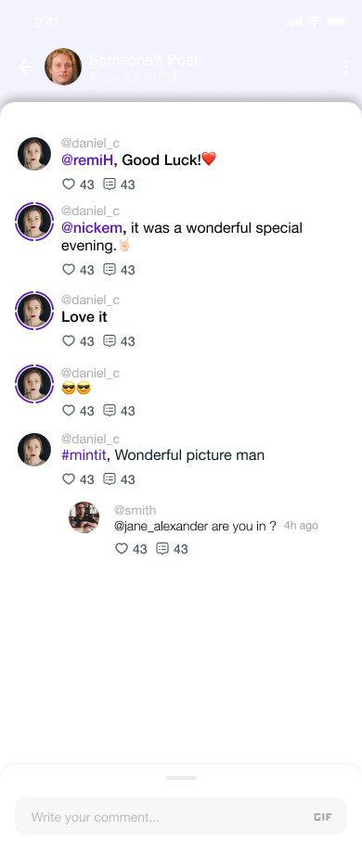Focus the "Write your comment..." field
The height and width of the screenshot is (868, 362).
pyautogui.click(x=181, y=816)
